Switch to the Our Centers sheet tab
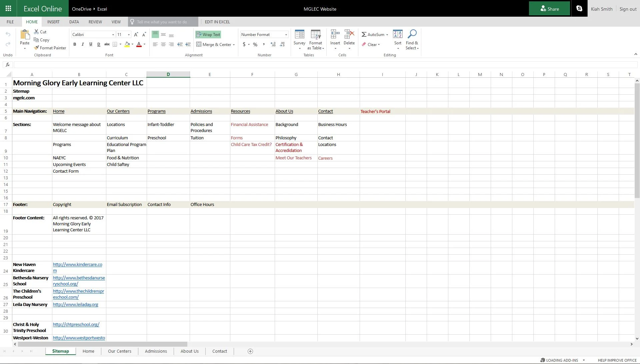Screen dimensions: 640x364 click(x=120, y=351)
